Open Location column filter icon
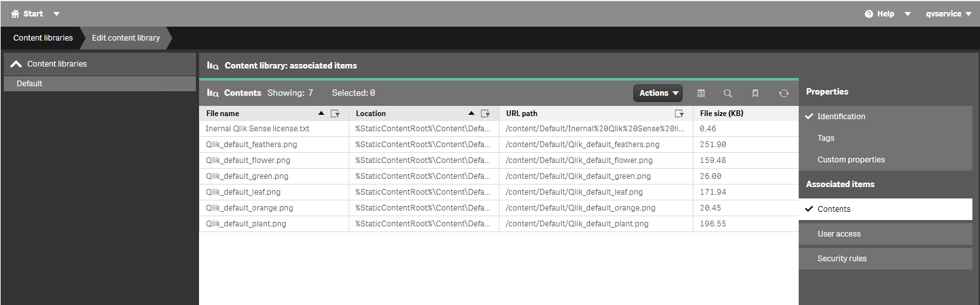 coord(486,114)
